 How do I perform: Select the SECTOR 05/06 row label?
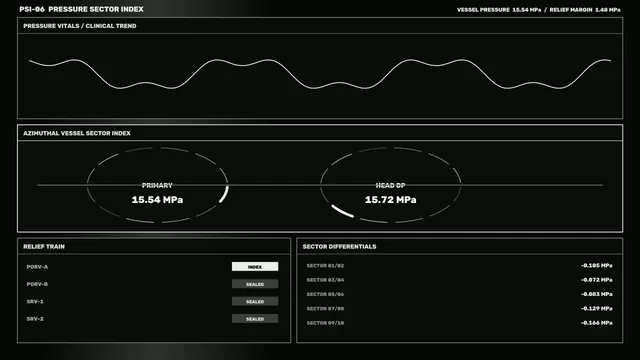(325, 294)
